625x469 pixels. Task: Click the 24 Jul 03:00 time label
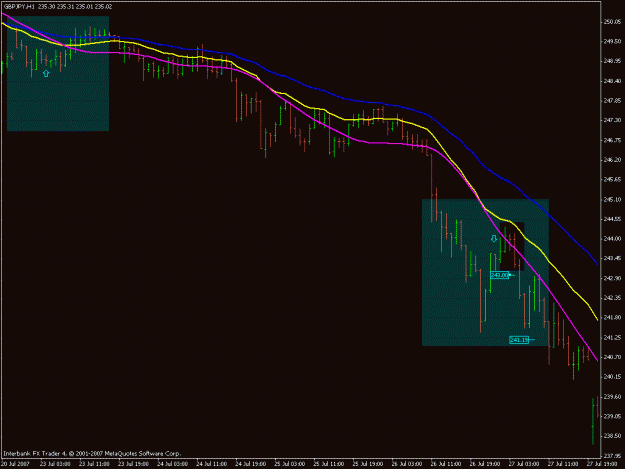tap(172, 464)
